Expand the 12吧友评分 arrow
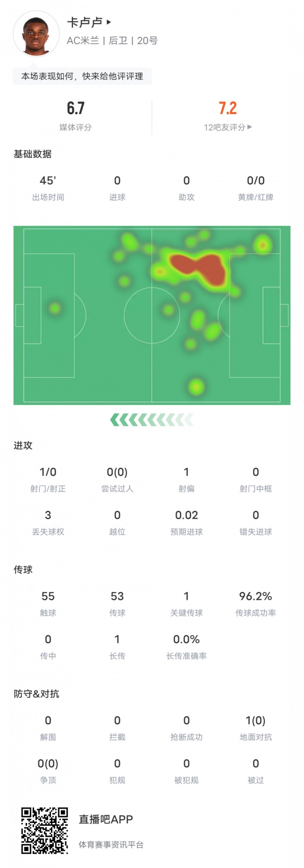 click(x=250, y=127)
